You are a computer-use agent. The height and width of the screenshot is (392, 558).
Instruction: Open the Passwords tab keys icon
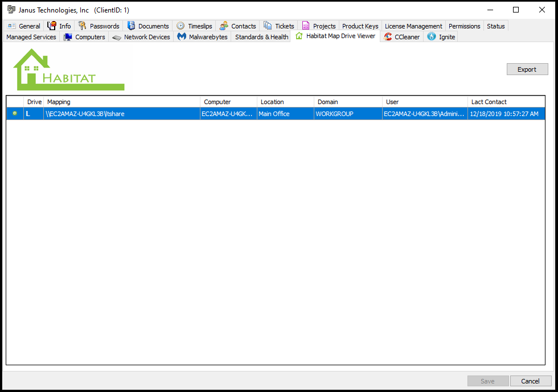point(83,26)
